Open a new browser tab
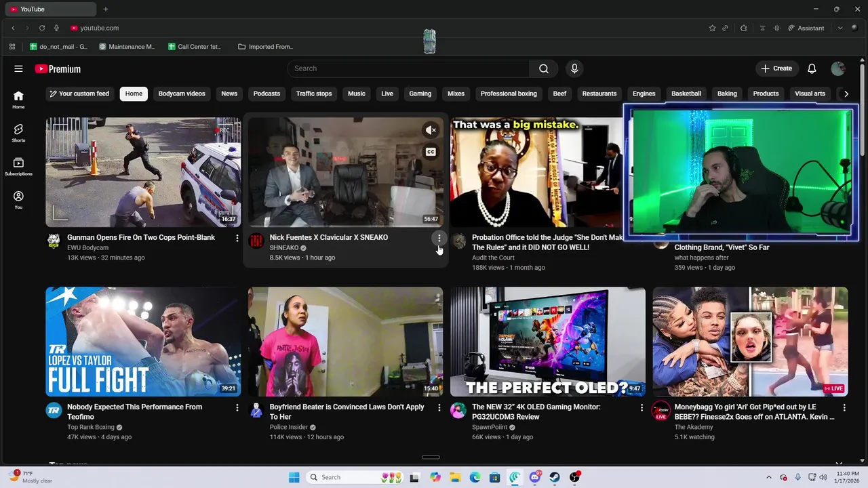The image size is (868, 488). [x=106, y=9]
